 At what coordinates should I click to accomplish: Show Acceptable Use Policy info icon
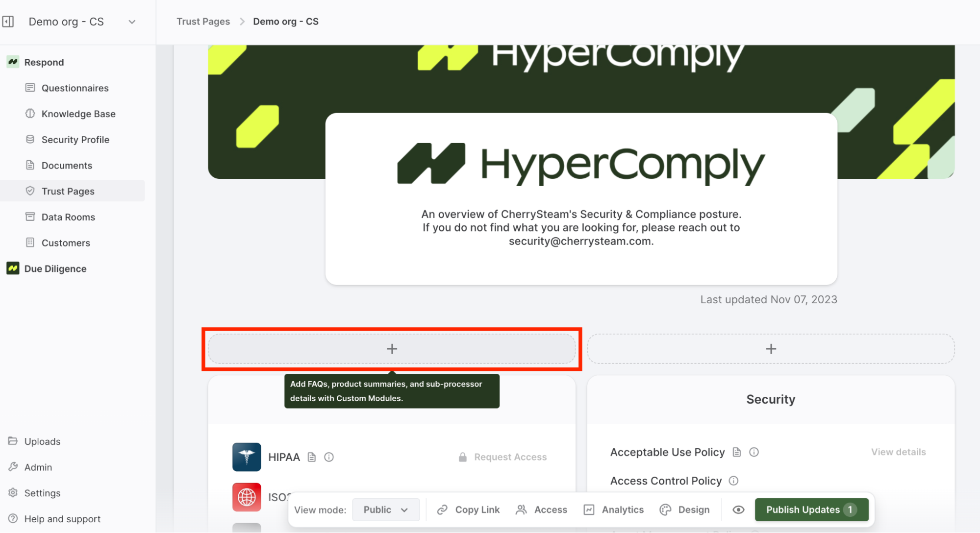(754, 452)
